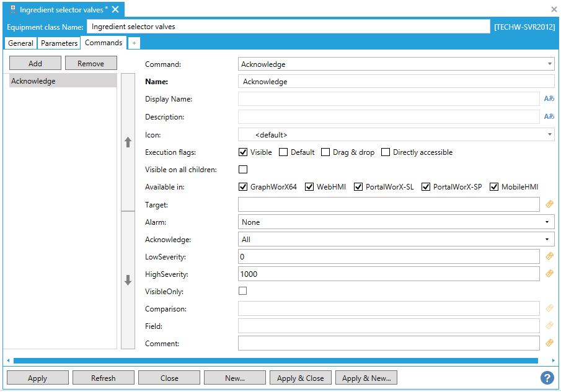Click tag icon next to Comment field
The width and height of the screenshot is (561, 392).
(549, 342)
